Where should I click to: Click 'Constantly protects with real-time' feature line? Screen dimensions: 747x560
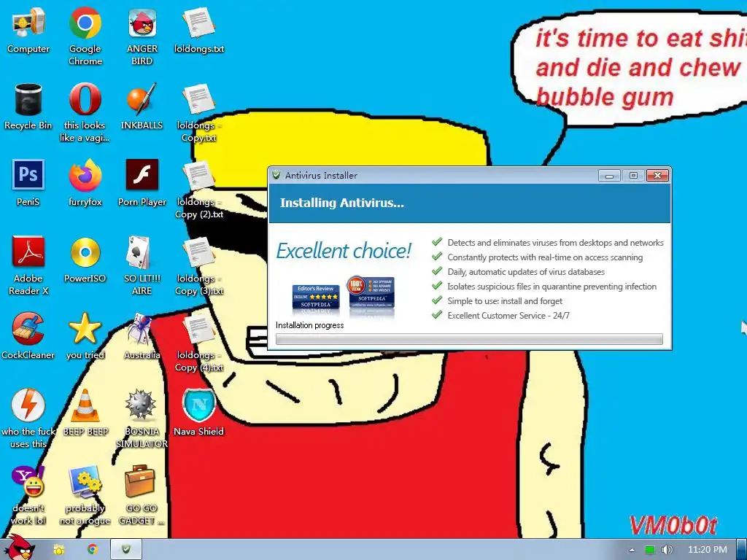click(544, 257)
